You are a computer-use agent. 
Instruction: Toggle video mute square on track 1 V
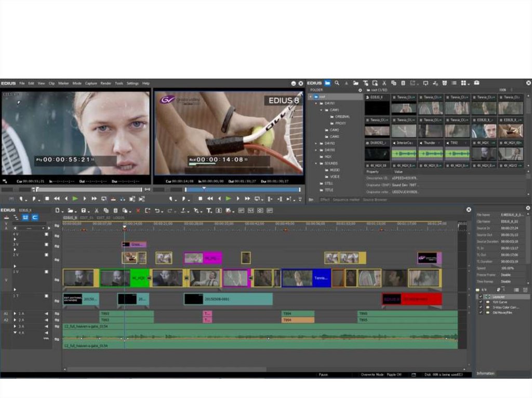click(x=46, y=271)
